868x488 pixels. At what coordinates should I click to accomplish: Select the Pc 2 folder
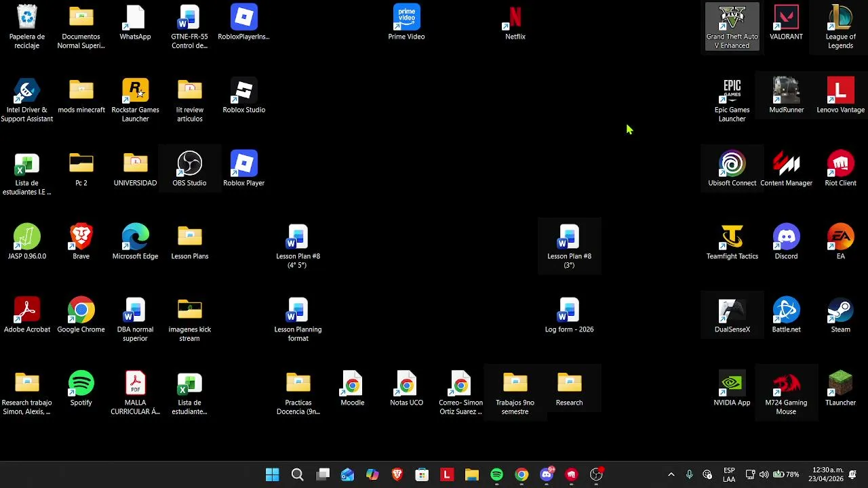(x=81, y=169)
